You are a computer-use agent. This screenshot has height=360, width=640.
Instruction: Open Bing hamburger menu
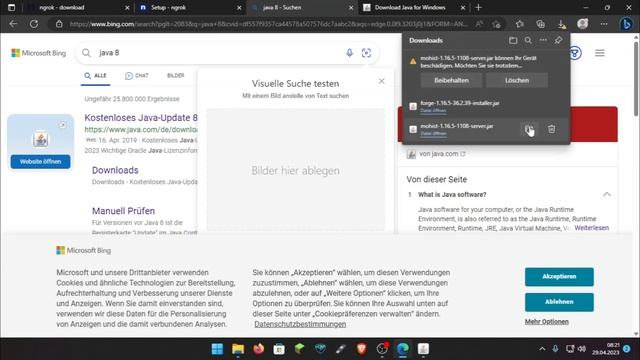click(600, 53)
